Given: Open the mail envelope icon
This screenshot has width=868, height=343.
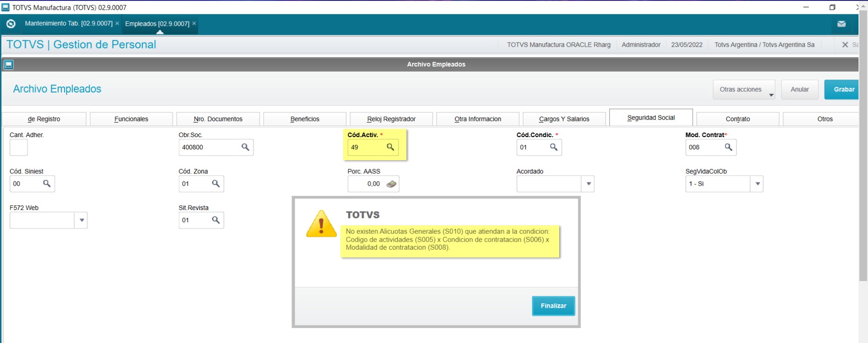Looking at the screenshot, I should pyautogui.click(x=841, y=24).
